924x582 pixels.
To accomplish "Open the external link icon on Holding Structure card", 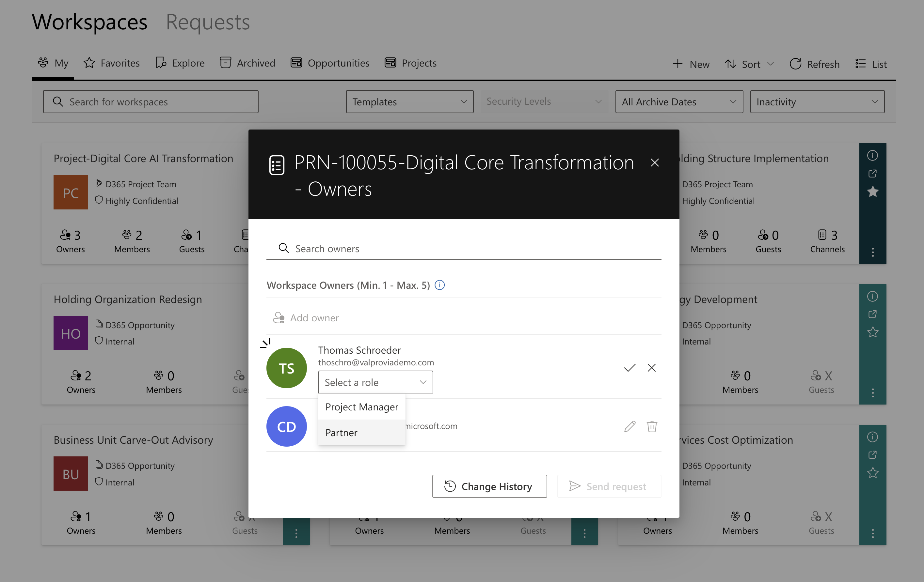I will [x=873, y=173].
